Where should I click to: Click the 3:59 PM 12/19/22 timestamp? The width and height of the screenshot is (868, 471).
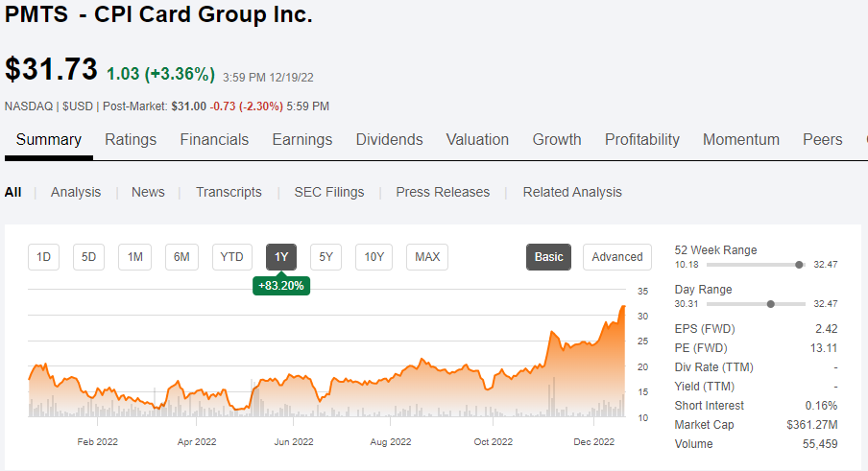click(269, 78)
